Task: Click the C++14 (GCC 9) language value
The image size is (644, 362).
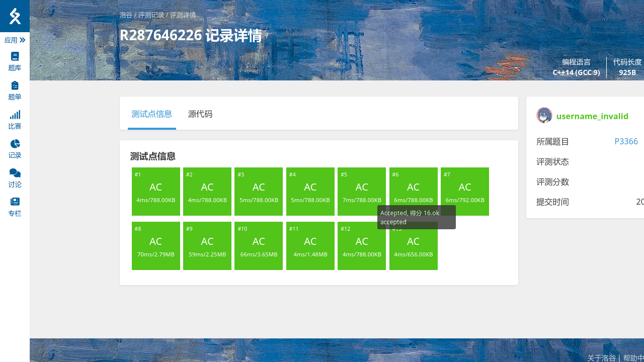Action: pos(576,72)
